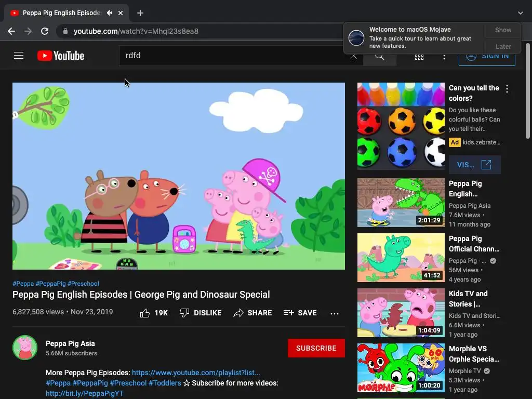Viewport: 532px width, 399px height.
Task: Click the ad Visit site button
Action: [x=475, y=165]
